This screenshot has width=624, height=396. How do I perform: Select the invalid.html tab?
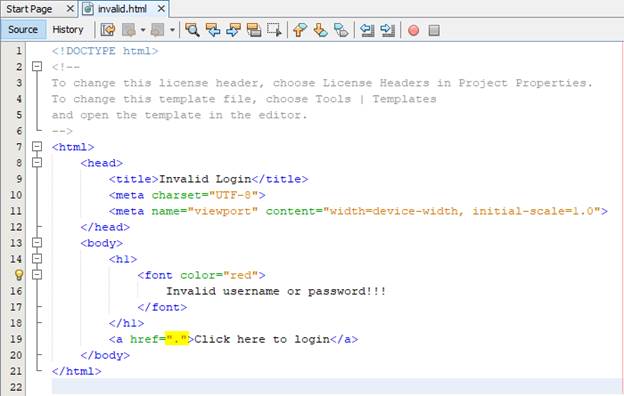click(x=123, y=9)
